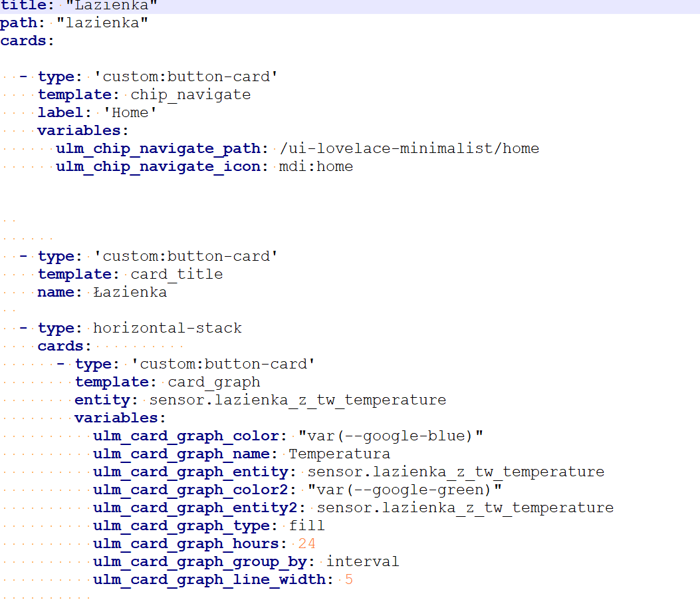
Task: Click the "template" key before card_title
Action: click(74, 274)
